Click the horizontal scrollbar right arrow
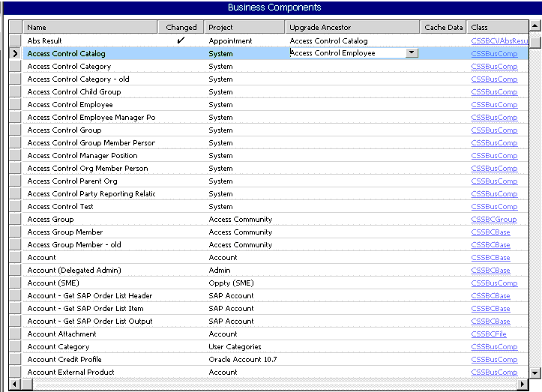The width and height of the screenshot is (542, 392). pyautogui.click(x=523, y=384)
